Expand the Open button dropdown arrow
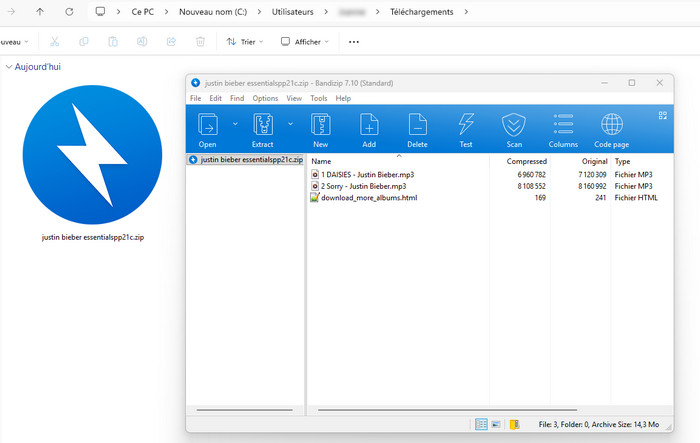 click(235, 124)
